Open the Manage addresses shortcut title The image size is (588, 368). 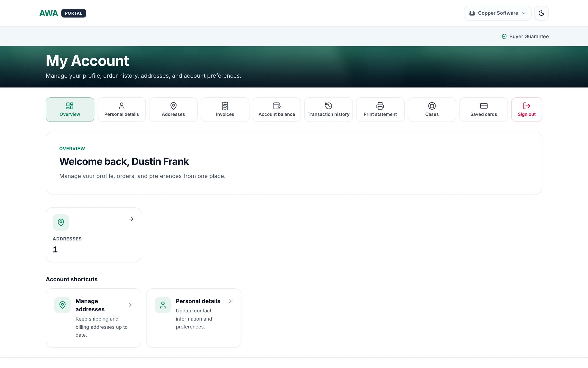90,305
